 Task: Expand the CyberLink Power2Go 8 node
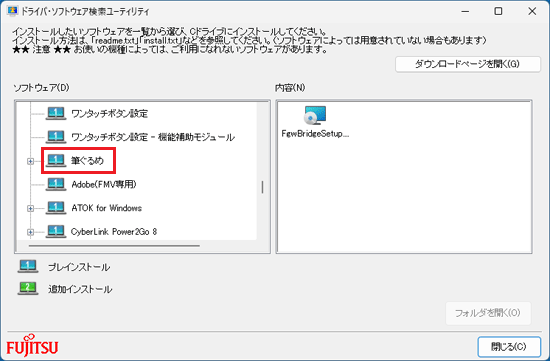click(x=31, y=232)
